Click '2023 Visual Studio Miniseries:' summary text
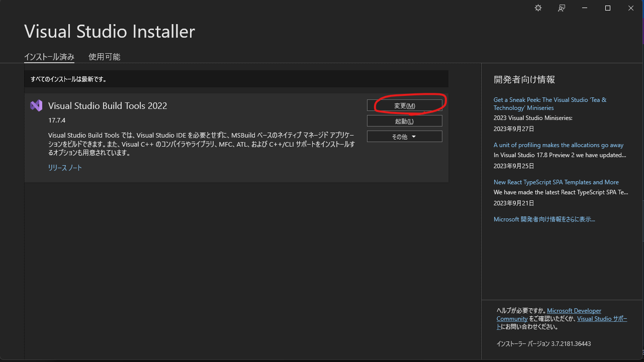 (533, 118)
